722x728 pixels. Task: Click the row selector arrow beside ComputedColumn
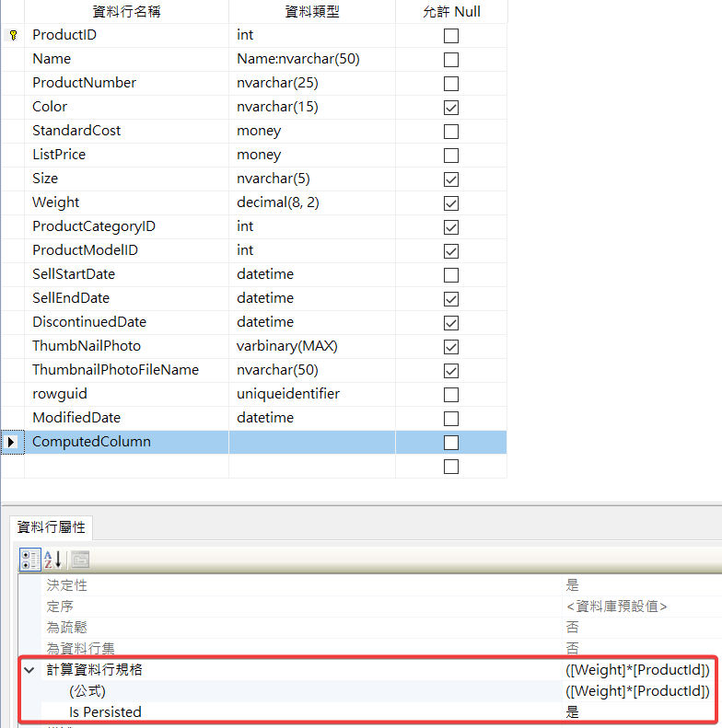click(12, 442)
